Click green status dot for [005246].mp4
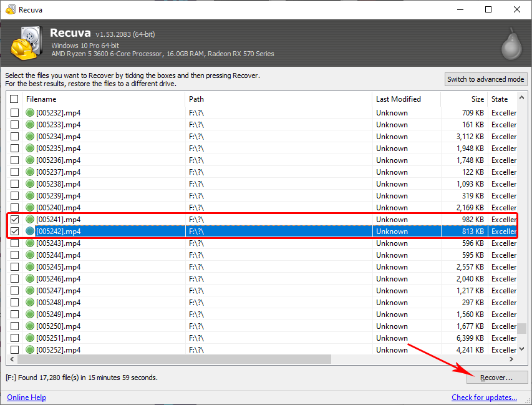Viewport: 532px width, 405px height. [x=30, y=279]
